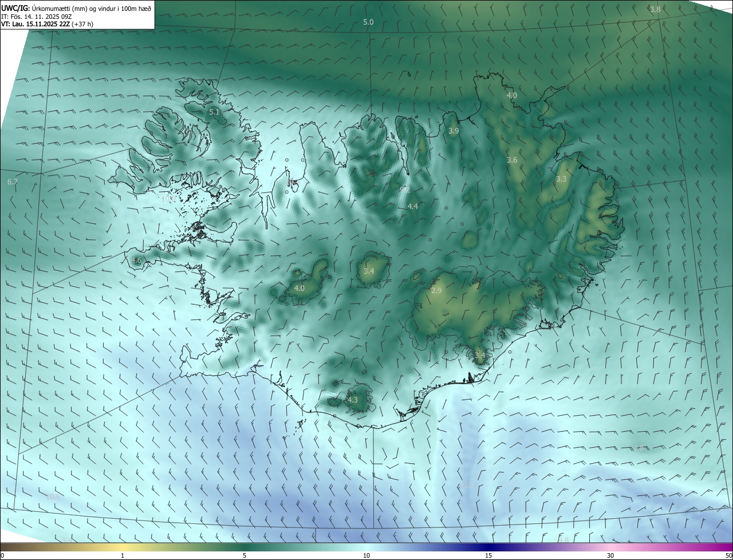Viewport: 733px width, 560px height.
Task: Pick the dark navy band of the colour bar
Action: [x=488, y=547]
